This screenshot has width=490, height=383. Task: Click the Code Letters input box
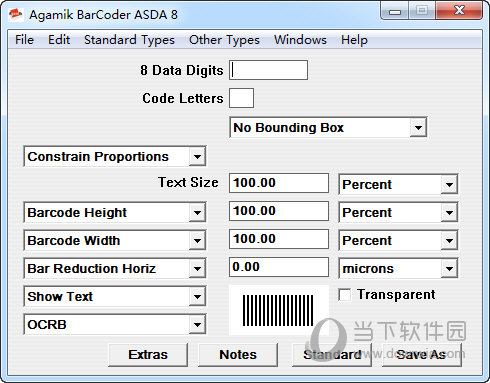(x=241, y=98)
